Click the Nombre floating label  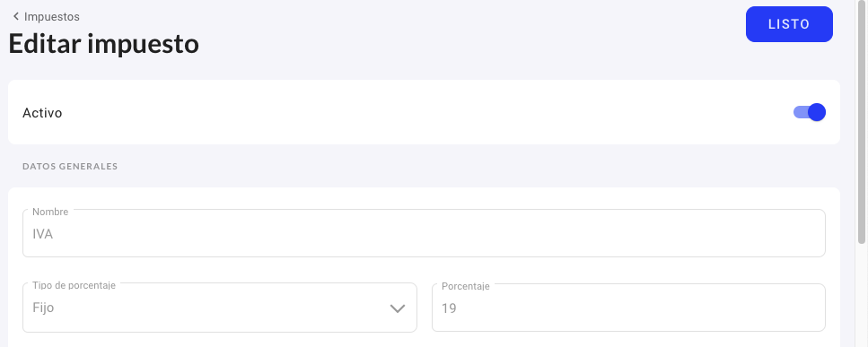pyautogui.click(x=50, y=212)
